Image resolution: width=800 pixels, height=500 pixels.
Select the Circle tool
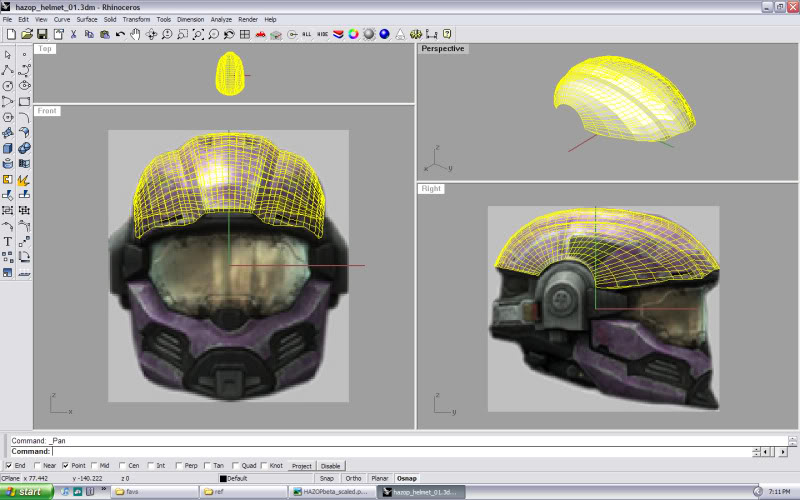(x=8, y=86)
